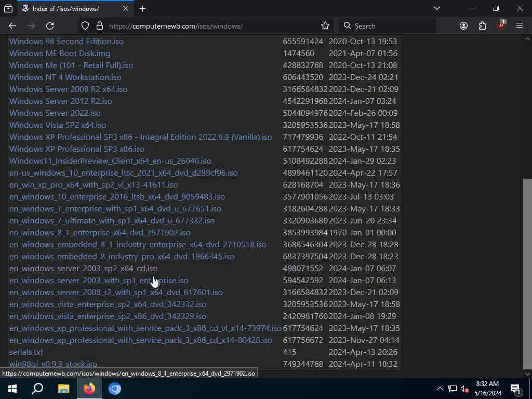Open en_win_xp_pro_x64_with_sp2_vl_x13-41611.iso
532x399 pixels.
point(94,184)
